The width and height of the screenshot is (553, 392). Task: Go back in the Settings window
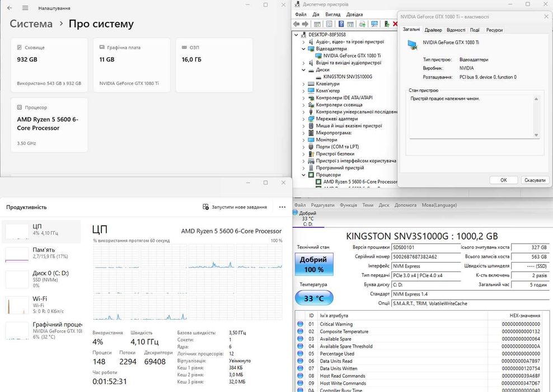tap(10, 8)
